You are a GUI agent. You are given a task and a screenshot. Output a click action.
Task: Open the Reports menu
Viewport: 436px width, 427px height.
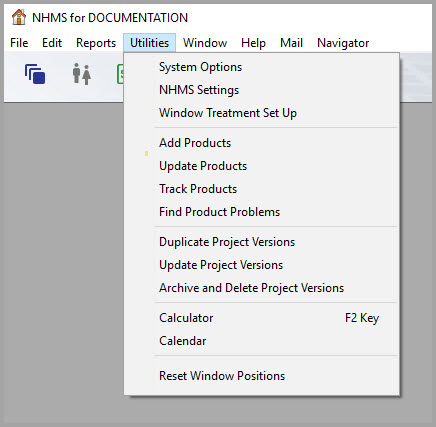pyautogui.click(x=96, y=43)
